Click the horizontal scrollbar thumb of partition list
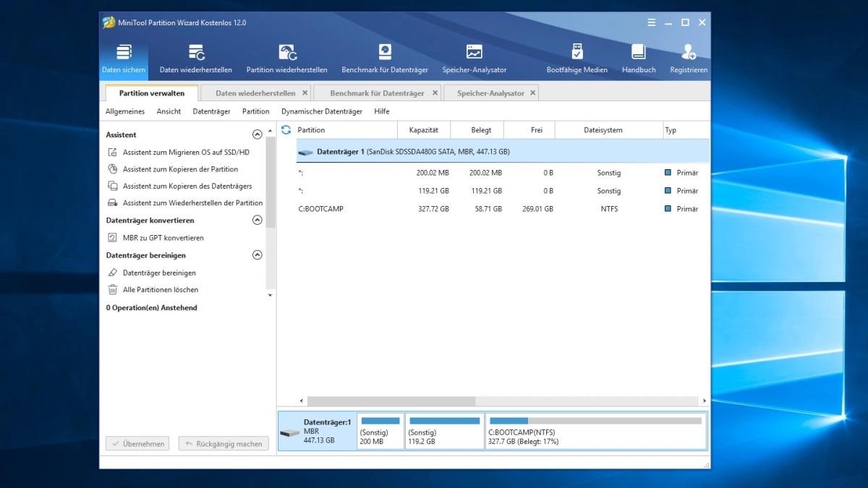 click(x=391, y=401)
